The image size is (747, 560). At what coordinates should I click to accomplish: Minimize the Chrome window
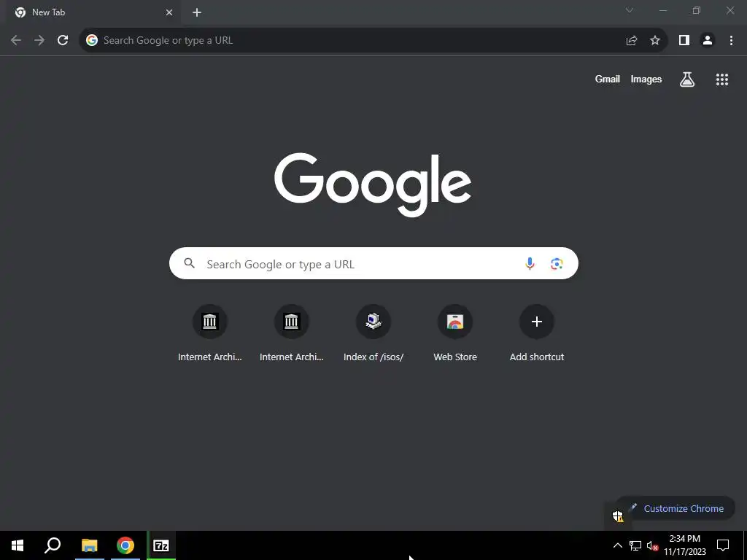pyautogui.click(x=662, y=10)
